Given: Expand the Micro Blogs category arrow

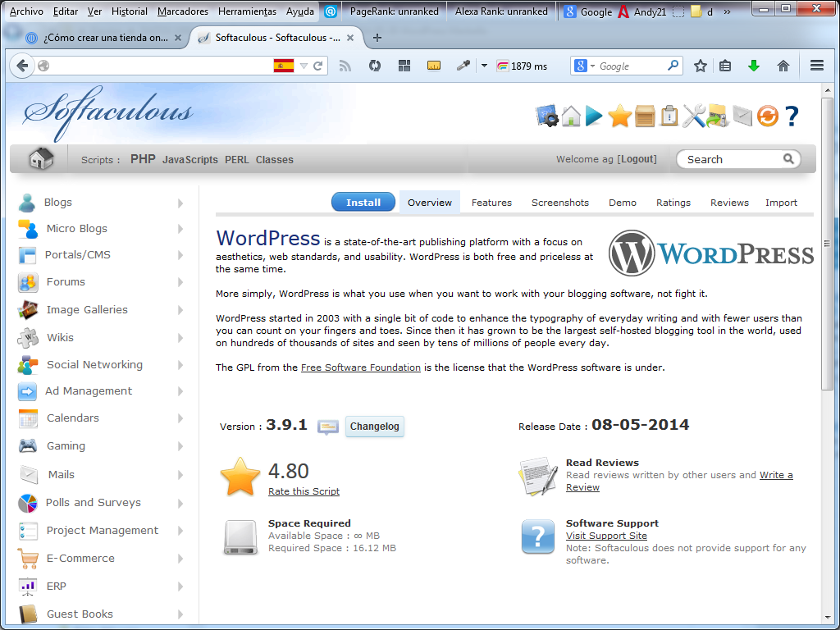Looking at the screenshot, I should pos(180,229).
